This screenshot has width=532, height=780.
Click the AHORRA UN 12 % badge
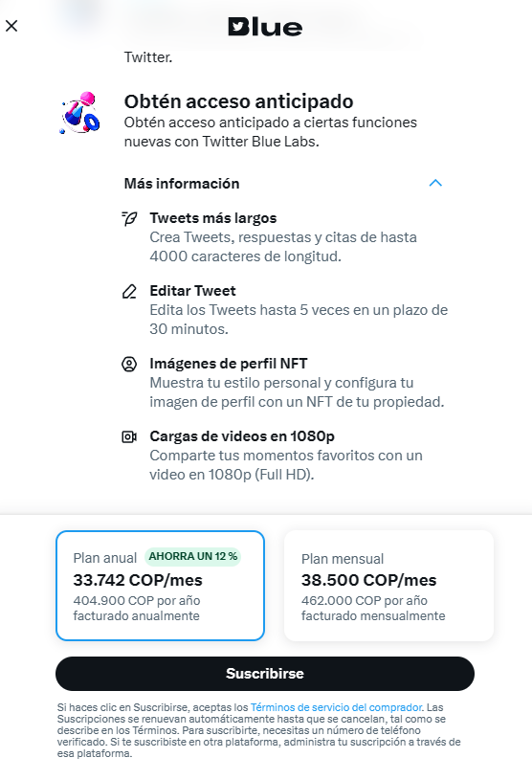[193, 557]
